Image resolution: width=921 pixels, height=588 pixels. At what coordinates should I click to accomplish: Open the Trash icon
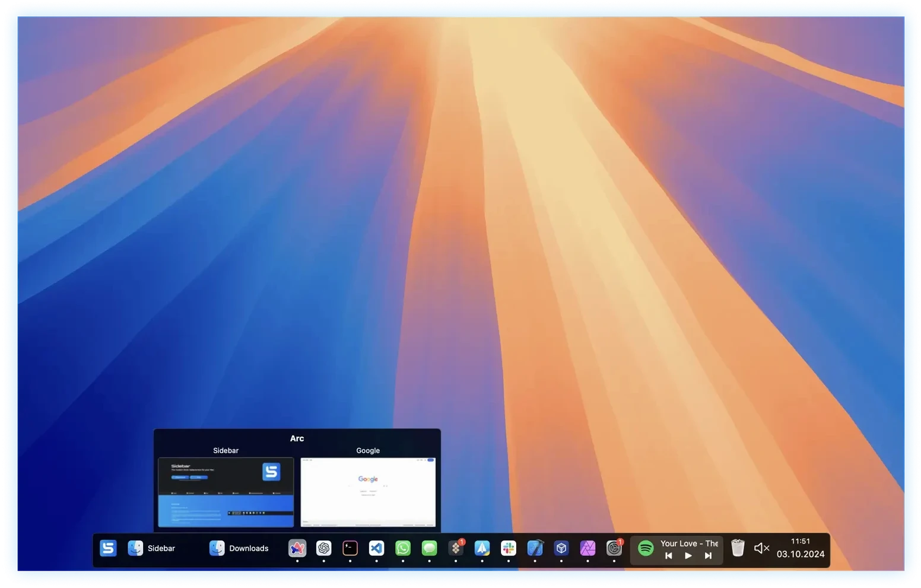(738, 548)
